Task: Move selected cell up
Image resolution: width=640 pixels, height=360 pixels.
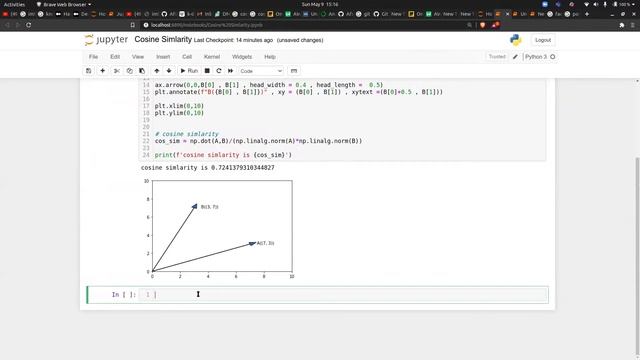Action: coord(157,71)
